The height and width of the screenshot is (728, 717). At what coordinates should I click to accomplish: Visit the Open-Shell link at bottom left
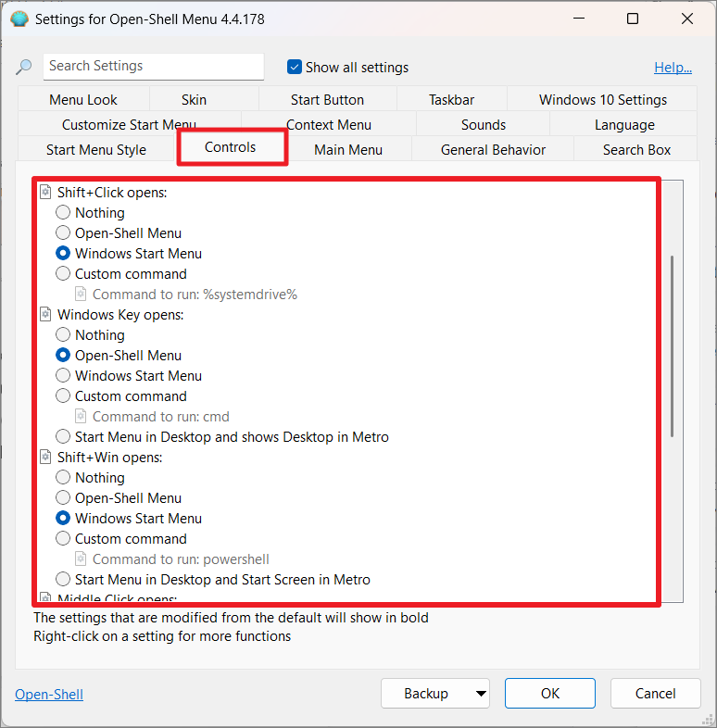(x=49, y=694)
